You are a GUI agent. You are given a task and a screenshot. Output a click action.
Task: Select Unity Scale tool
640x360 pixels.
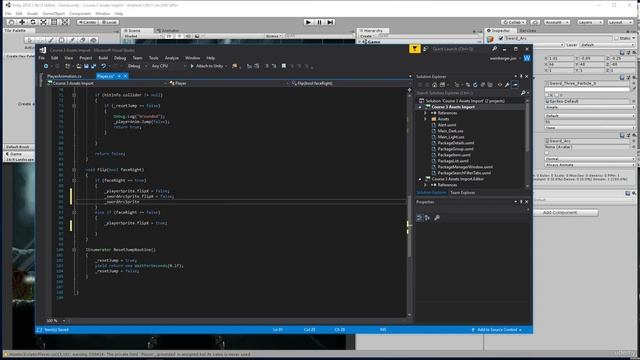tap(44, 22)
